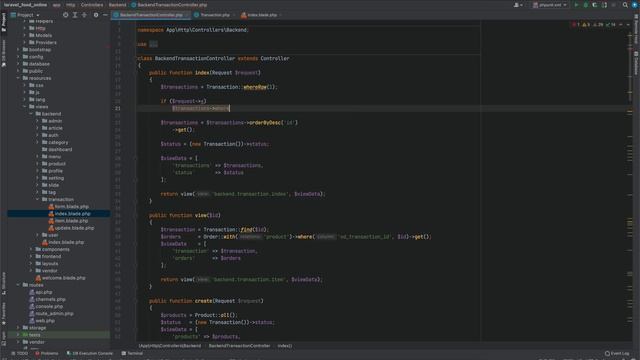Open the run configuration dropdown
Viewport: 640px width, 360px height.
tap(550, 5)
